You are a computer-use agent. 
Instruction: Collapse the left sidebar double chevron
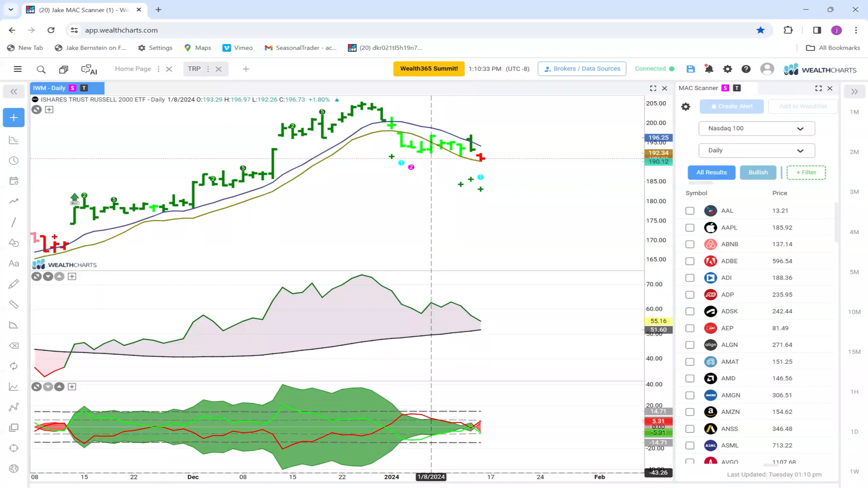(x=14, y=92)
